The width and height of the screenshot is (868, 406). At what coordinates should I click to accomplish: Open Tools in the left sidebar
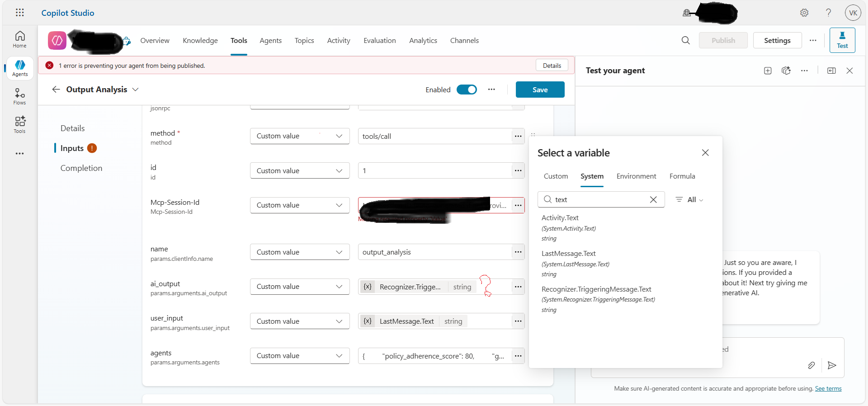click(x=19, y=125)
